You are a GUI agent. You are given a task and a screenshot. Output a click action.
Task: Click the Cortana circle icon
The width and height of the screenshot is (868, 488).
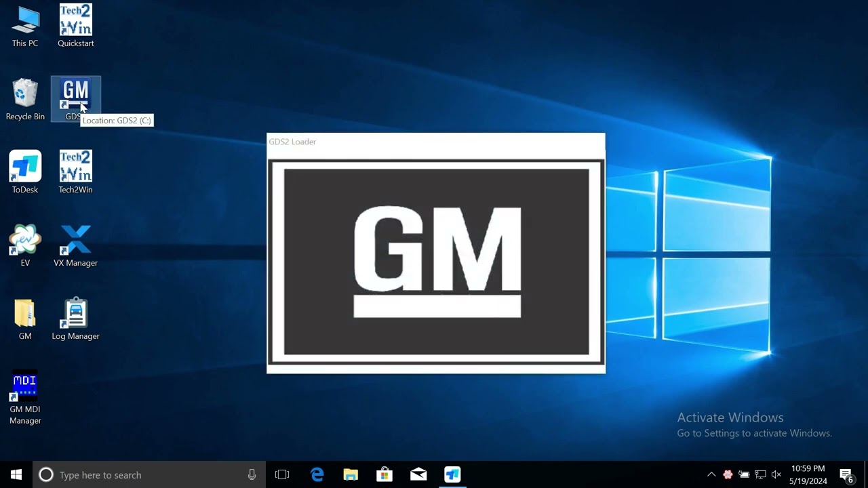[46, 474]
